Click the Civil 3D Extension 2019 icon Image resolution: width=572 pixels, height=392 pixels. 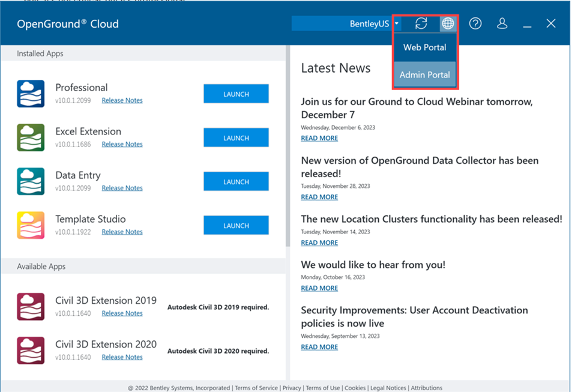click(31, 307)
